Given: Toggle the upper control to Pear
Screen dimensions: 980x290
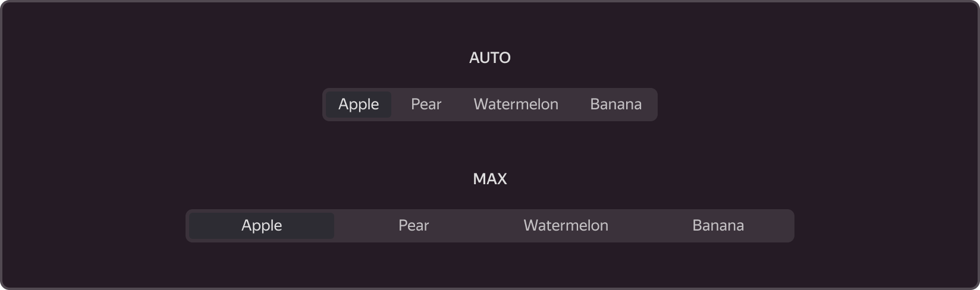Looking at the screenshot, I should click(x=426, y=105).
